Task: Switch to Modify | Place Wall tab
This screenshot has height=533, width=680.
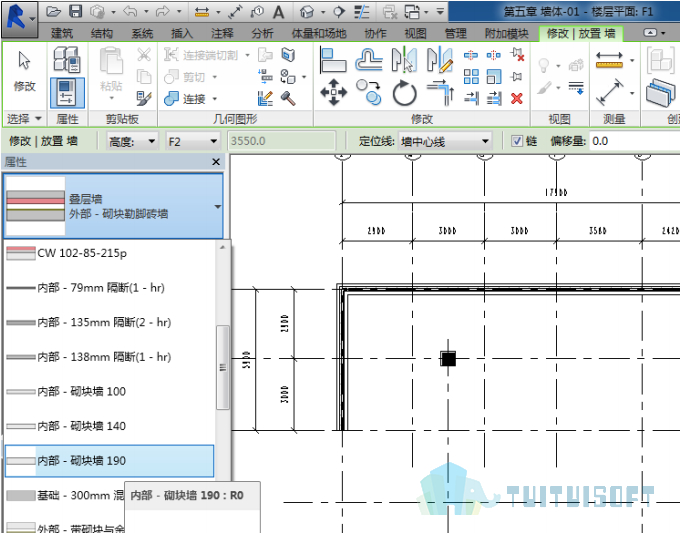Action: tap(581, 33)
